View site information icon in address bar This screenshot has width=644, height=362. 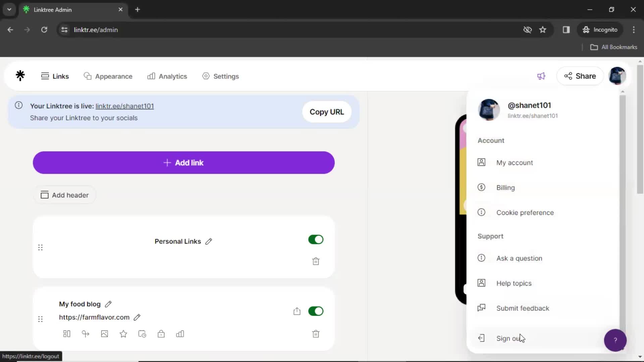coord(64,30)
